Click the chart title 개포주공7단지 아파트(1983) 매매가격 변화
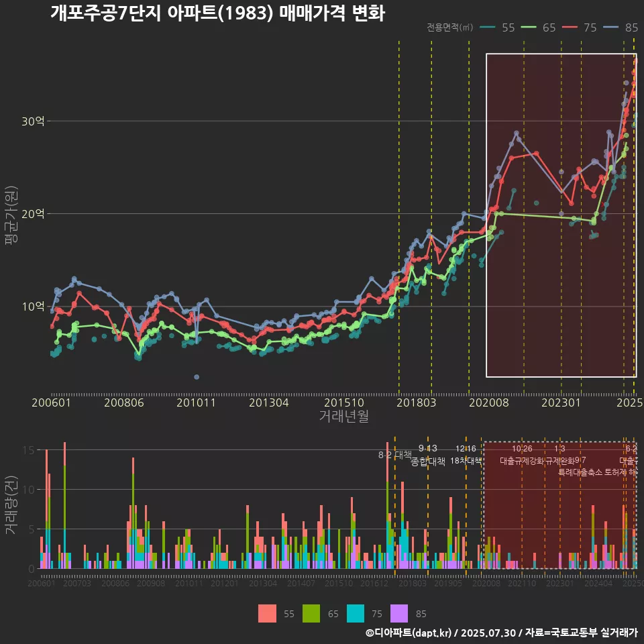 pyautogui.click(x=218, y=13)
